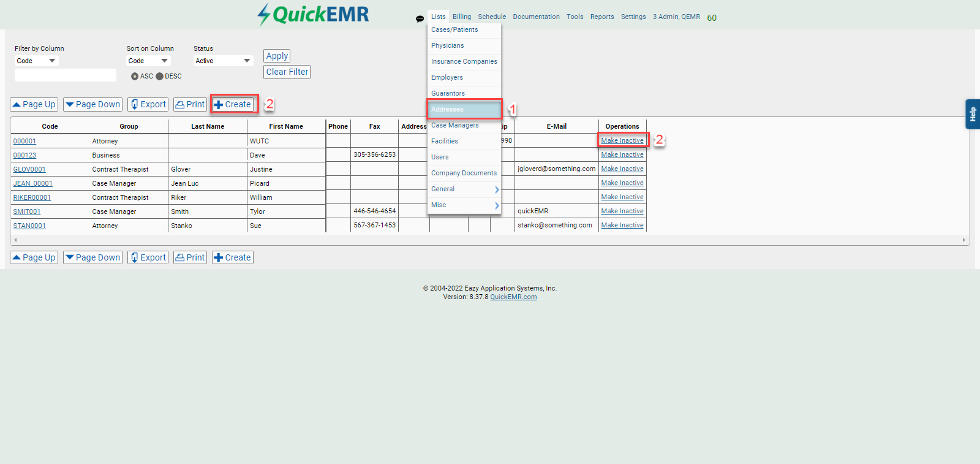Click top Create button
980x464 pixels.
pyautogui.click(x=233, y=105)
